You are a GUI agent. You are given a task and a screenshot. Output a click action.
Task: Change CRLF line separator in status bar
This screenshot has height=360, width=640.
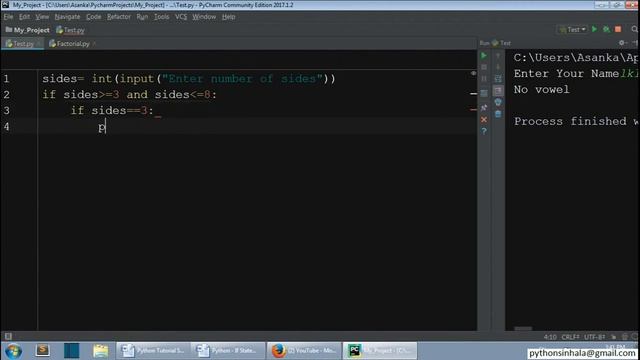coord(570,337)
